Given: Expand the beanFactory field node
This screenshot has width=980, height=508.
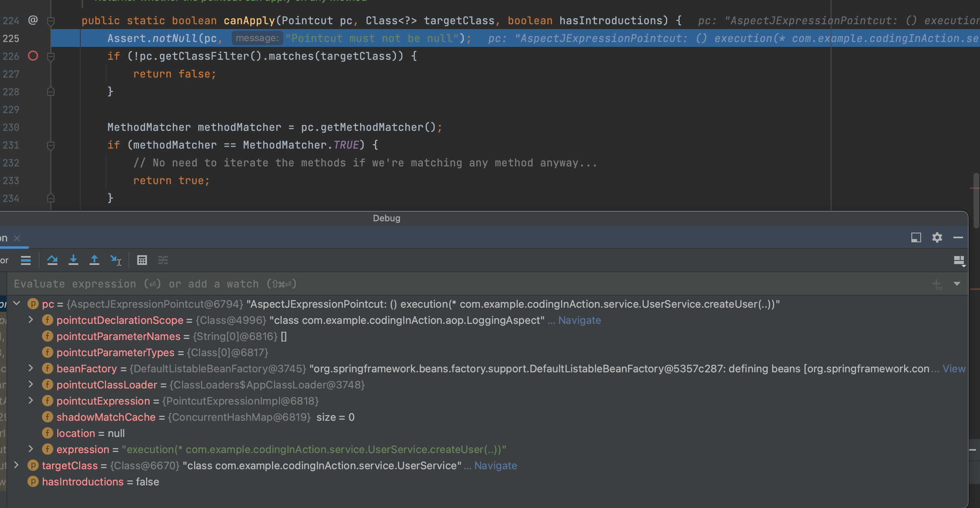Looking at the screenshot, I should click(31, 368).
